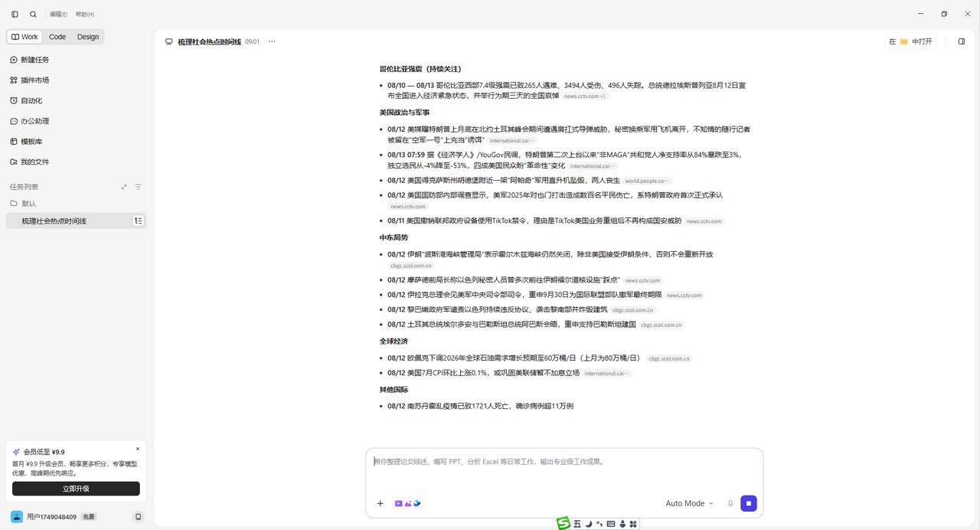Collapse all task list groups icon
This screenshot has height=530, width=980.
coord(124,187)
